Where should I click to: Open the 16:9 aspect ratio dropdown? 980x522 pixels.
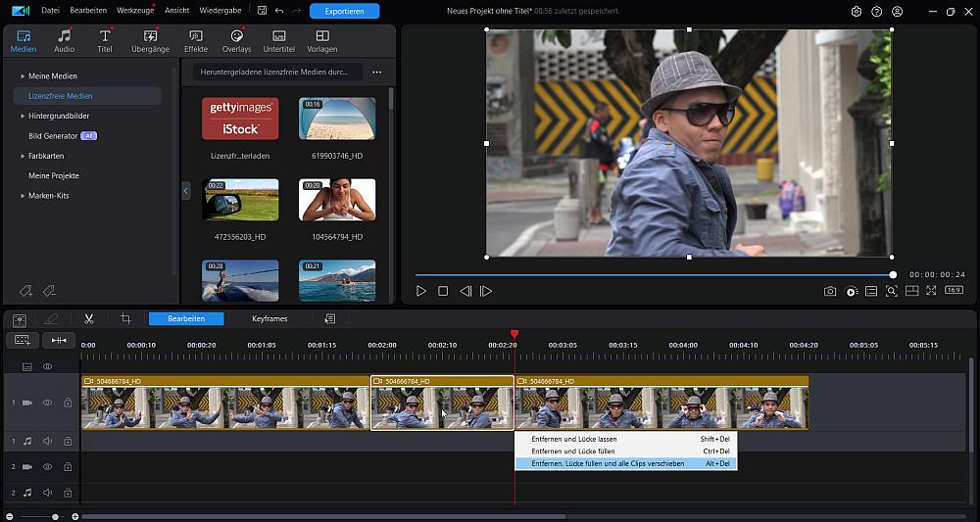pos(953,291)
